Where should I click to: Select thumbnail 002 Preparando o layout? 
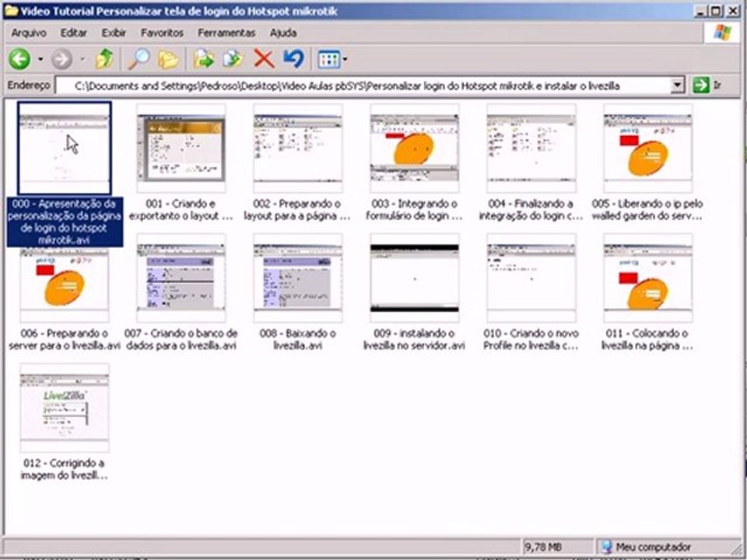click(298, 148)
